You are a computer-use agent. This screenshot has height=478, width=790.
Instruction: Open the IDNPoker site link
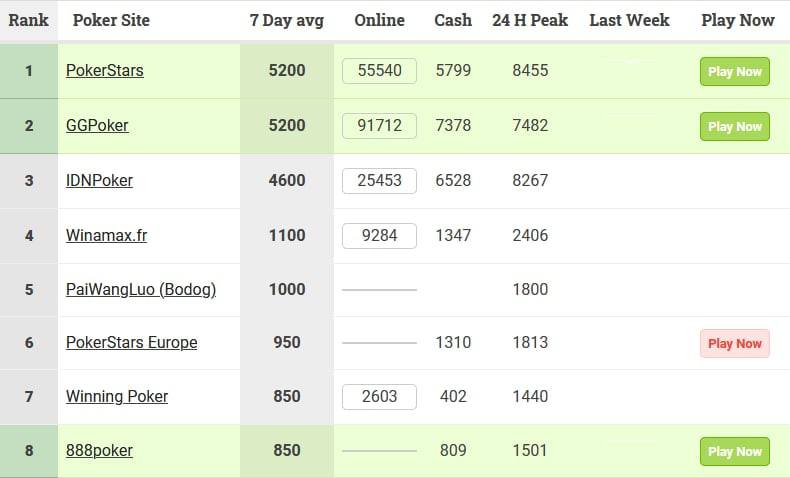(x=99, y=181)
